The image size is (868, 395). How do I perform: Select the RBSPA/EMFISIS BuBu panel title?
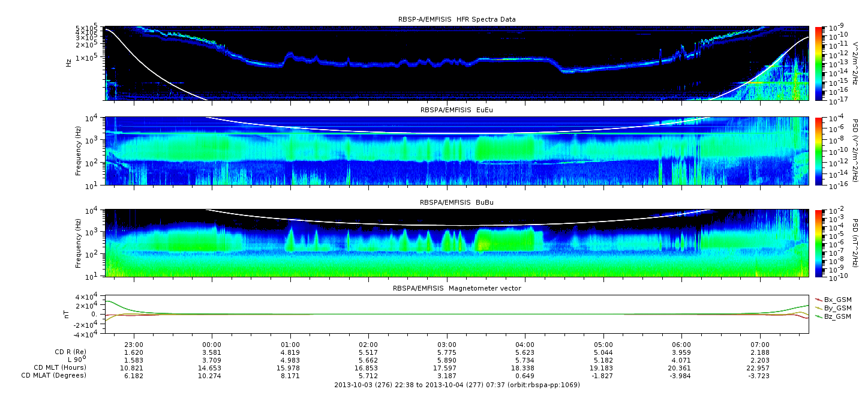pos(456,203)
